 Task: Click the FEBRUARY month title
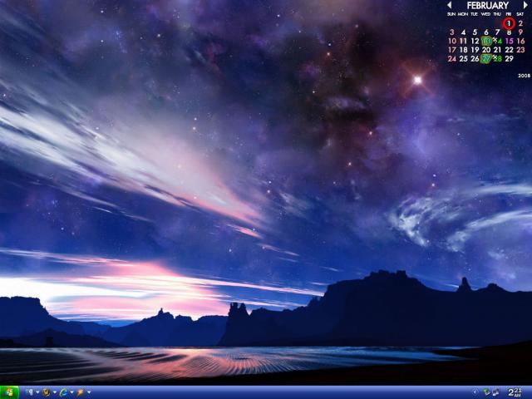coord(488,6)
